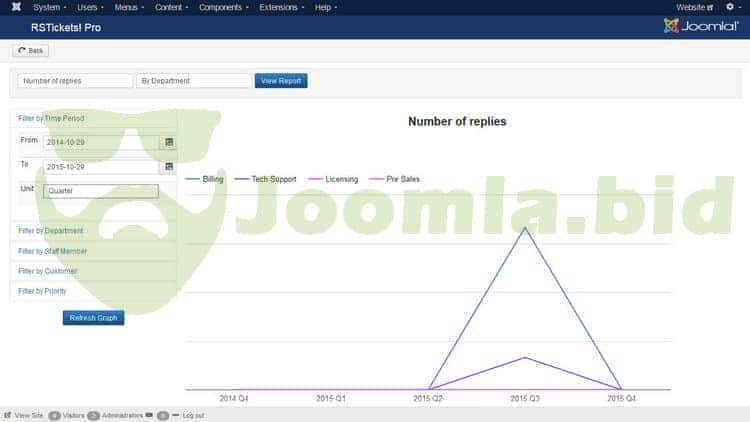Open the To date calendar picker
The width and height of the screenshot is (750, 422).
pyautogui.click(x=168, y=166)
